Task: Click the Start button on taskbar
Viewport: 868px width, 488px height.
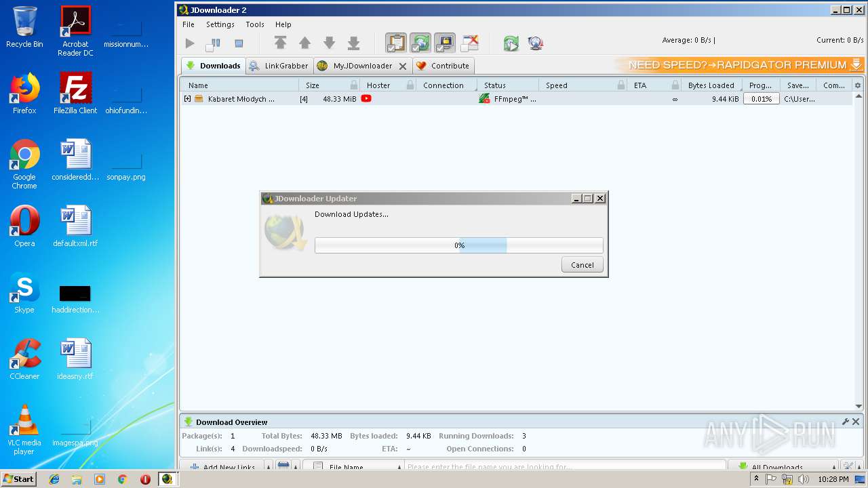Action: point(18,479)
